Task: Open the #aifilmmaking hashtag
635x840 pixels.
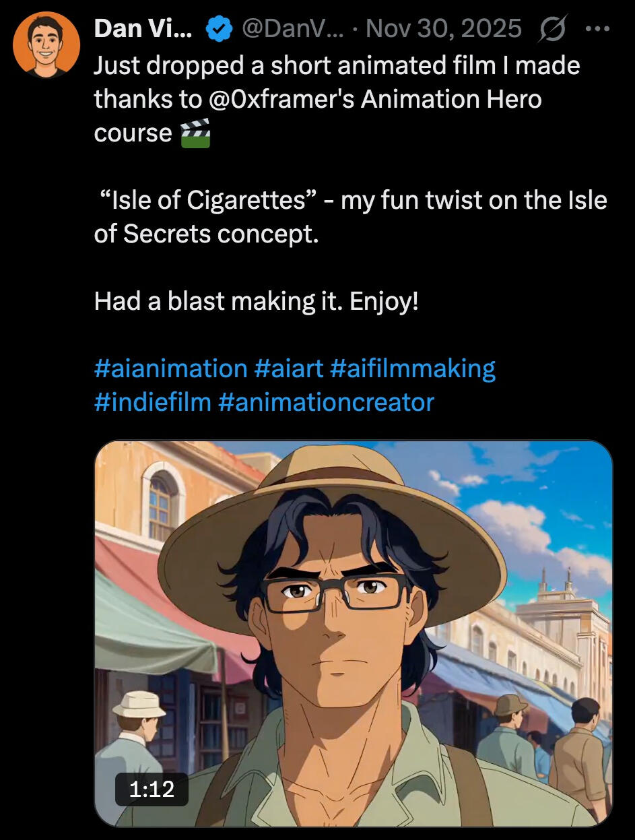Action: tap(413, 368)
